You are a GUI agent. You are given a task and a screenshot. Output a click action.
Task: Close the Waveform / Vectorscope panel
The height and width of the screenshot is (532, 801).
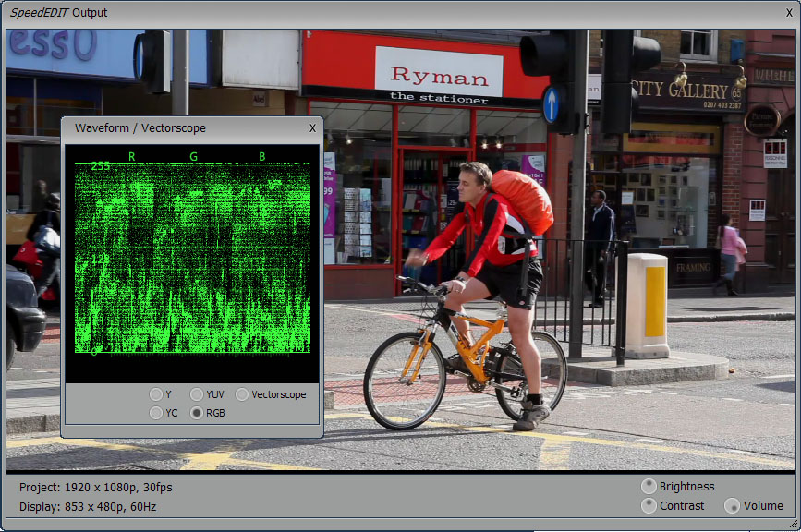(x=312, y=128)
